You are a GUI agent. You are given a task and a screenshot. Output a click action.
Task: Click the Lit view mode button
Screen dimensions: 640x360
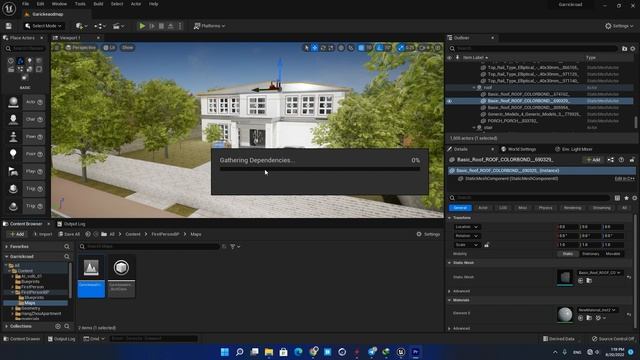[x=109, y=47]
